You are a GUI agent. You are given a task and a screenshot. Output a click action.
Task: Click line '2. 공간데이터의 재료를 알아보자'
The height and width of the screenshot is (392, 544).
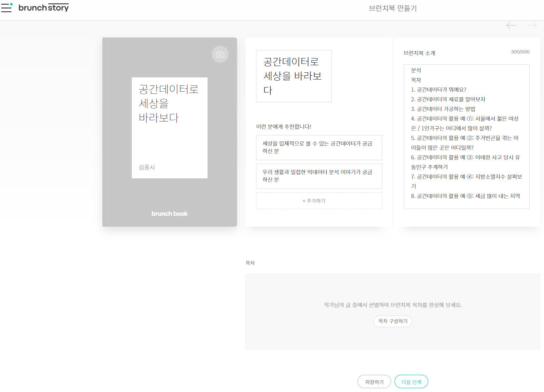448,99
